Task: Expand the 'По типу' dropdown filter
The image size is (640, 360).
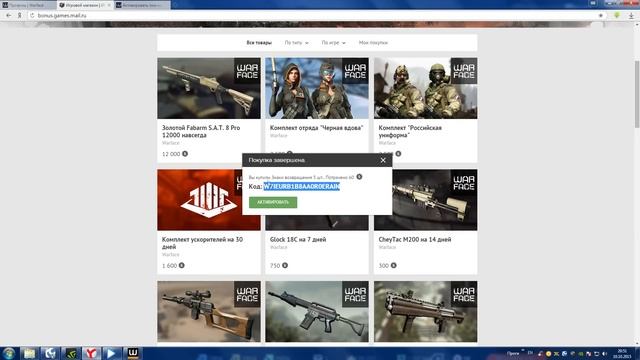Action: pyautogui.click(x=296, y=42)
